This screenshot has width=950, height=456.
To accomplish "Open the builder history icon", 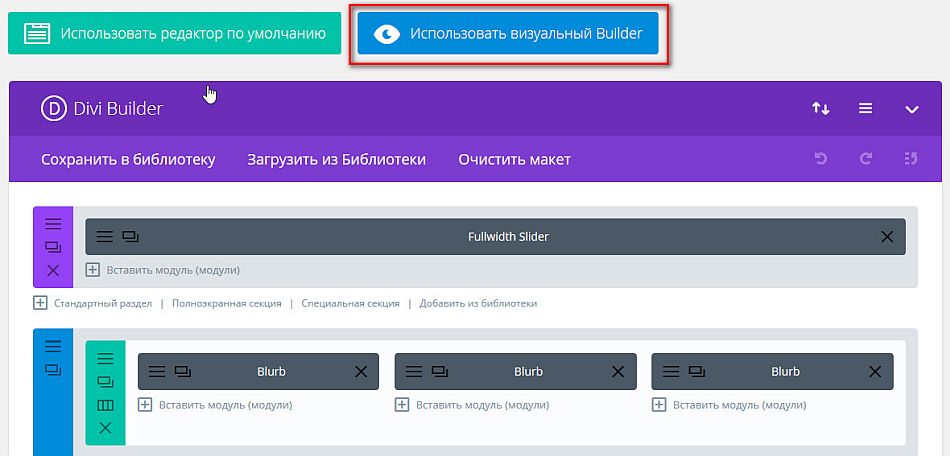I will pyautogui.click(x=911, y=159).
